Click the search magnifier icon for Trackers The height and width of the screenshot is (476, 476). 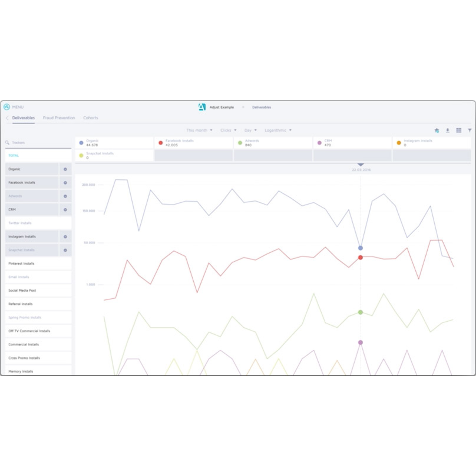click(x=7, y=143)
